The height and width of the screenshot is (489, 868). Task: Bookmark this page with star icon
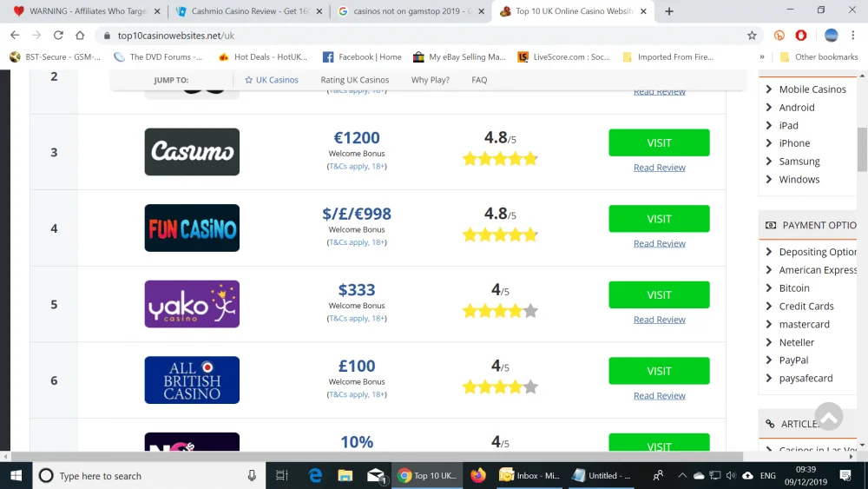pyautogui.click(x=752, y=36)
